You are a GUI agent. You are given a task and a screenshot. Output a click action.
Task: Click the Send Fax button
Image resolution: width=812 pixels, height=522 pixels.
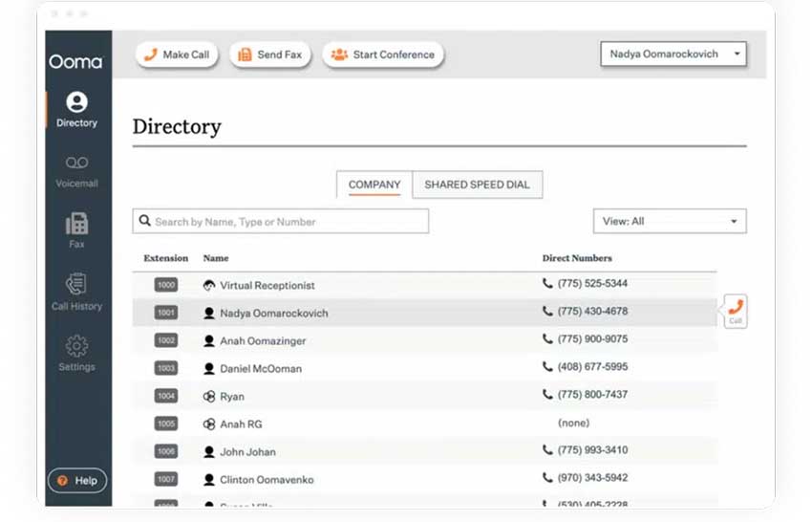[x=270, y=55]
